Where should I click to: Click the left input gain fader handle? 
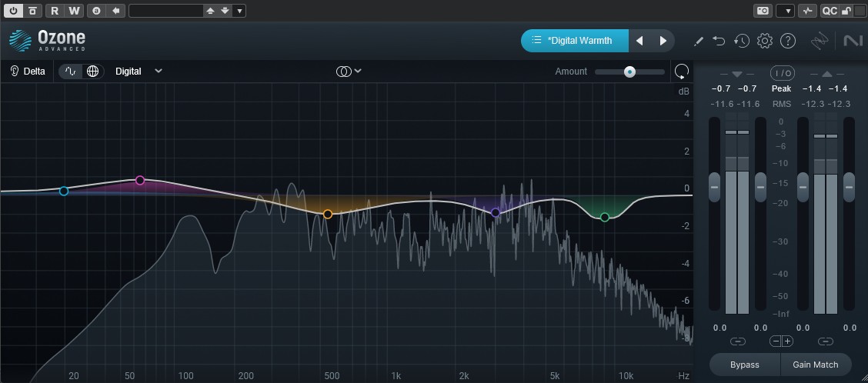point(715,187)
